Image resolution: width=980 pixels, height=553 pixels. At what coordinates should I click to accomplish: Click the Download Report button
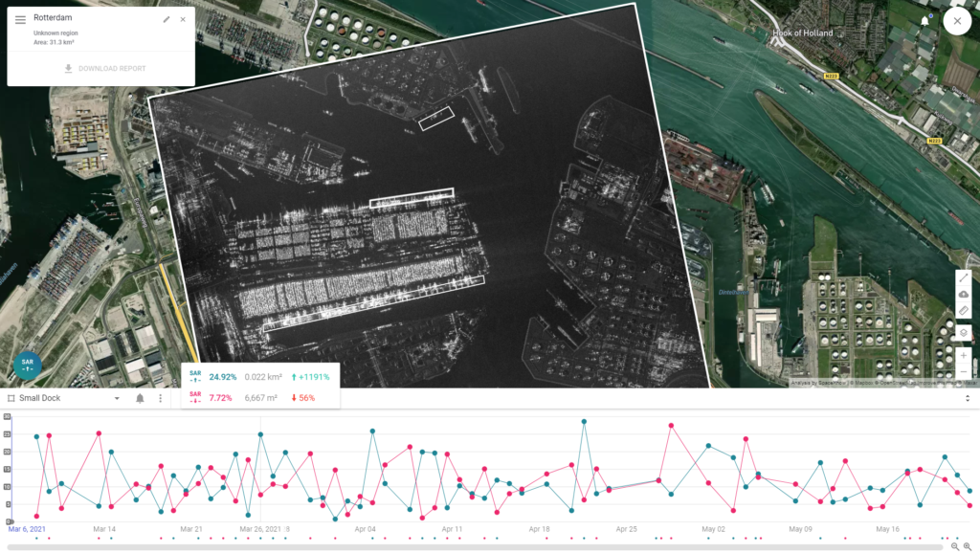tap(105, 68)
